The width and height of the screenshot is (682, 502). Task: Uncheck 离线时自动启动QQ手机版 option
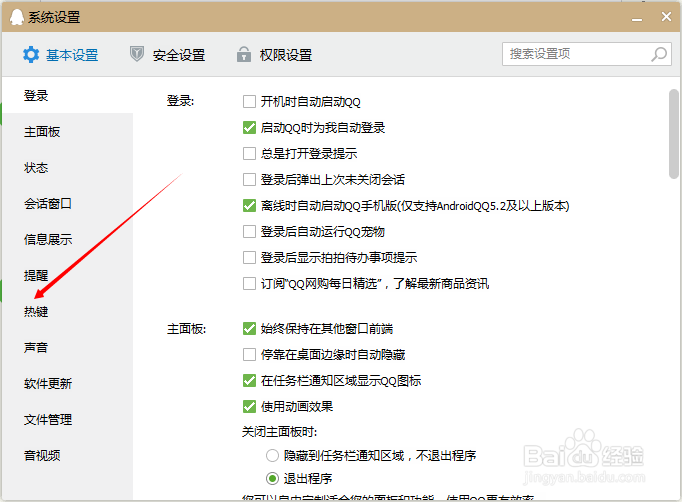click(x=249, y=205)
